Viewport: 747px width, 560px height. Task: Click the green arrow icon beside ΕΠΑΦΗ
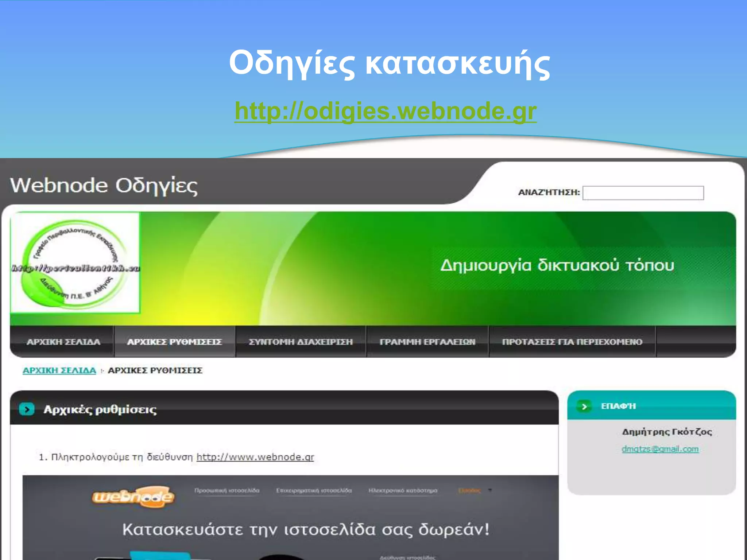pyautogui.click(x=584, y=406)
